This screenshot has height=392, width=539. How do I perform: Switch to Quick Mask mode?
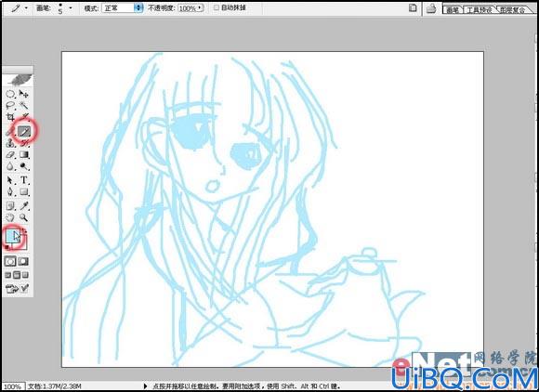(x=23, y=261)
